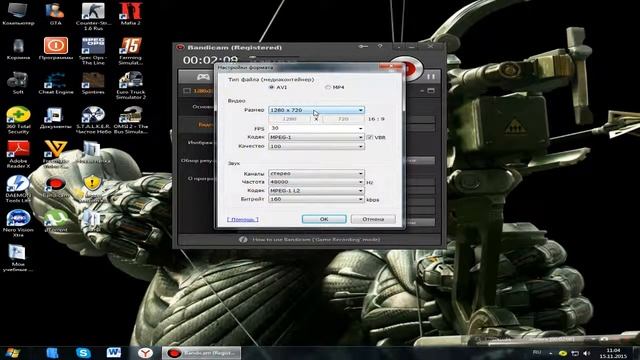Open the video codec dropdown showing MPEG-1
Screen dimensions: 640x360
[x=316, y=137]
